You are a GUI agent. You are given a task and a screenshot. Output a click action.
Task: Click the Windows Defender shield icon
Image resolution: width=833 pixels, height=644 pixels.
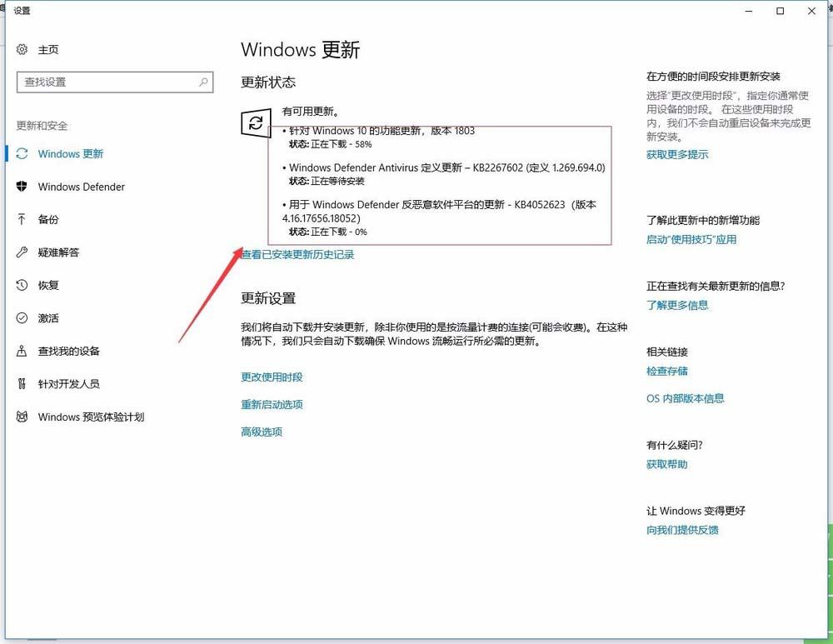pos(22,187)
